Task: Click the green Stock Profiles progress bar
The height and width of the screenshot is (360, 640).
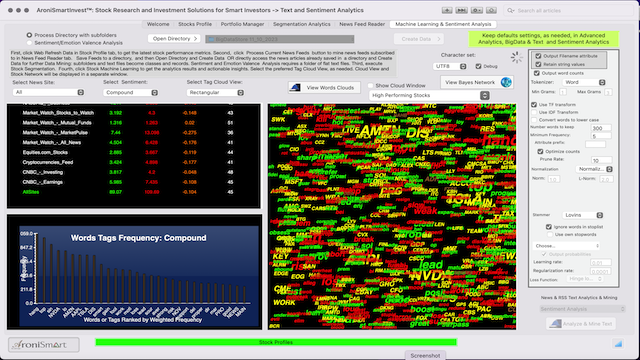Action: 276,342
